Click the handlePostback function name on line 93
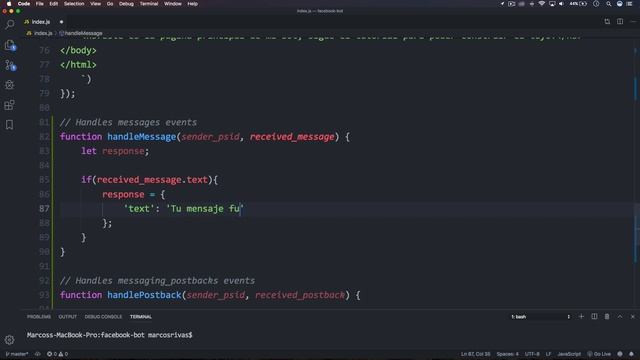 144,295
